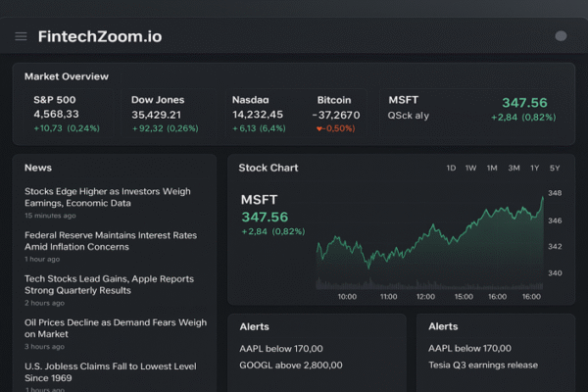This screenshot has height=392, width=588.
Task: Click the AAPL below 170,00 alert in left panel
Action: (x=281, y=349)
